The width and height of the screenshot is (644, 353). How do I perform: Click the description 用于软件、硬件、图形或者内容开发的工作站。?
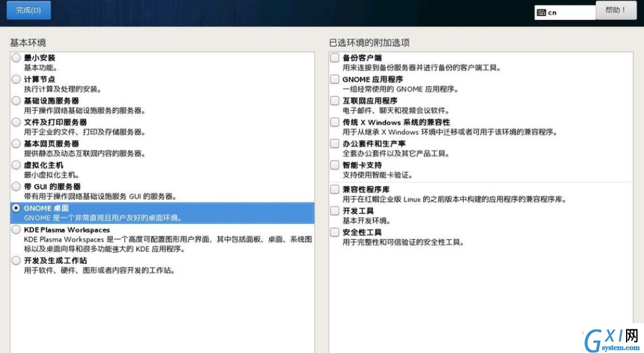99,271
